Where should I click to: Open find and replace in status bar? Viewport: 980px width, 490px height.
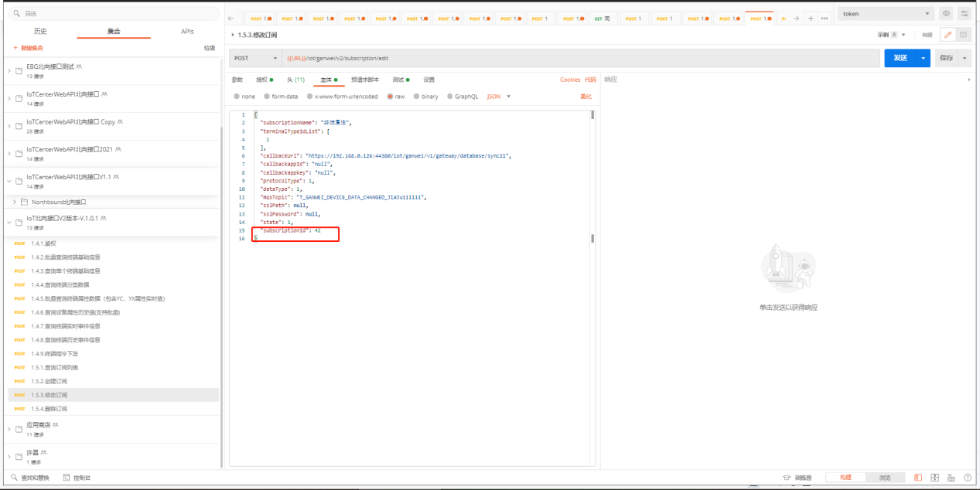31,478
